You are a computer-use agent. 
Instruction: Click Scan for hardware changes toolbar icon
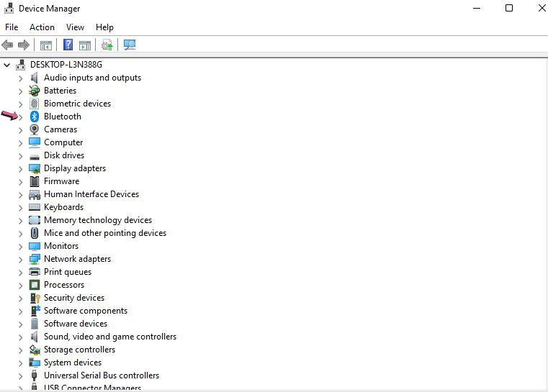click(x=130, y=45)
